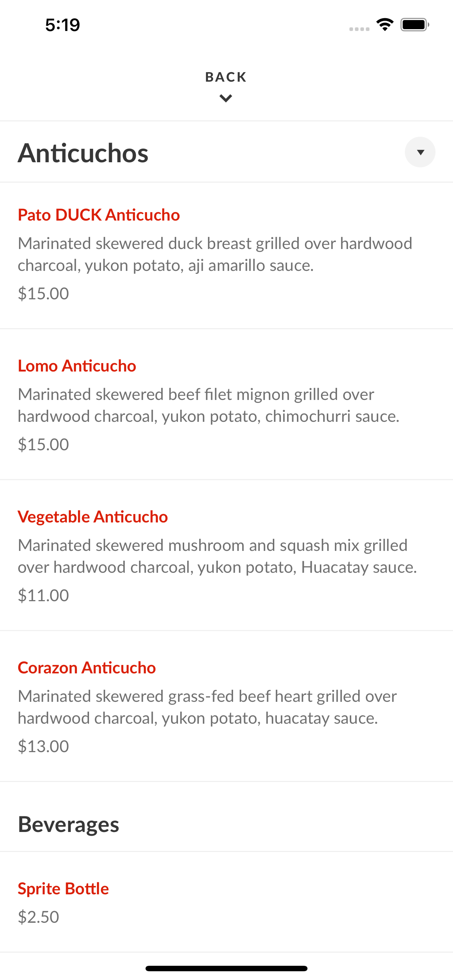Click the downward chevron under BACK

tap(226, 98)
